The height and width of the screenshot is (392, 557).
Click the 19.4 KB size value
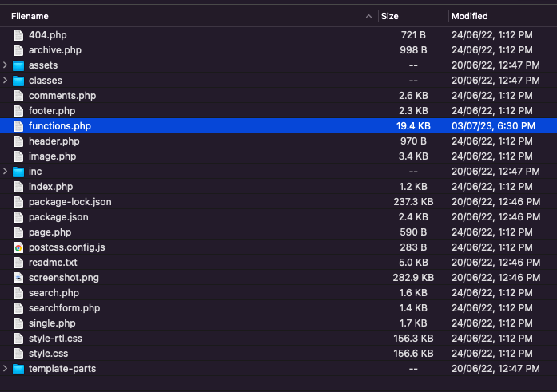pyautogui.click(x=413, y=126)
